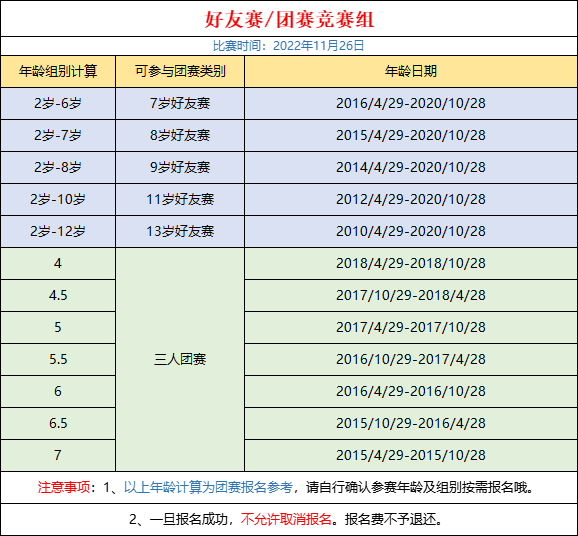Image resolution: width=578 pixels, height=536 pixels.
Task: Select the 三人团赛 merged cell
Action: (x=180, y=359)
